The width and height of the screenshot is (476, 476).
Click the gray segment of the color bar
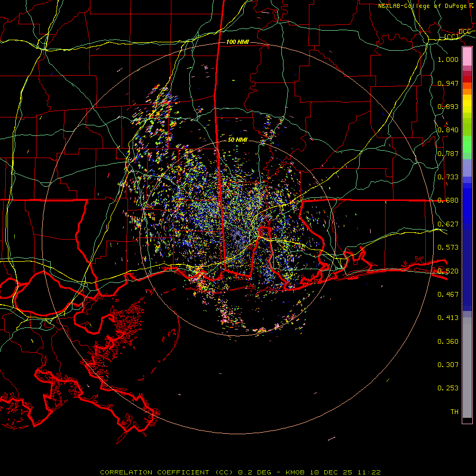[x=467, y=368]
